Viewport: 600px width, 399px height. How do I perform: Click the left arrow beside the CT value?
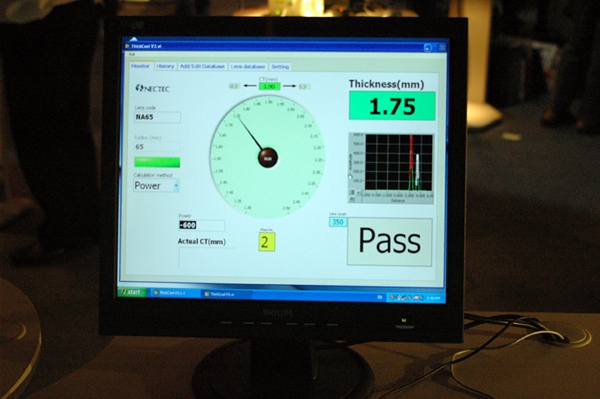(x=250, y=86)
